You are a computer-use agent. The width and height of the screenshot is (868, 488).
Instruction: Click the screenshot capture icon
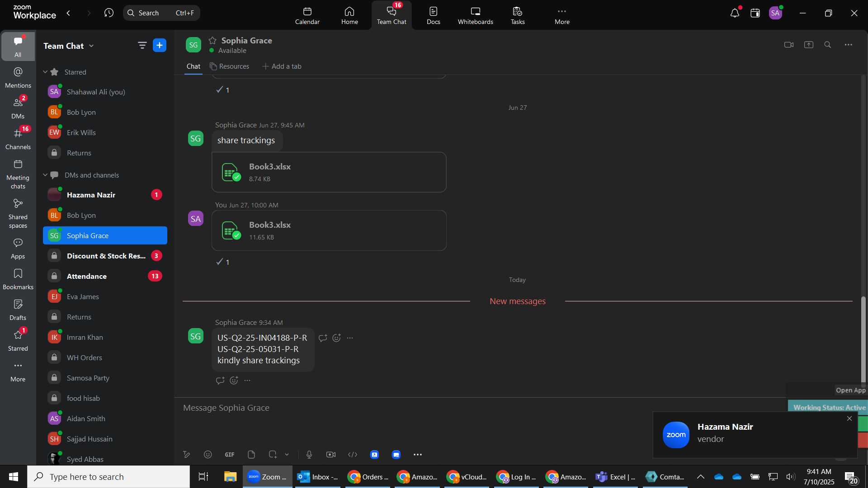[273, 455]
